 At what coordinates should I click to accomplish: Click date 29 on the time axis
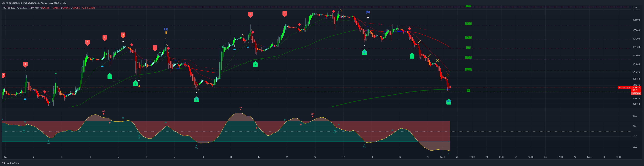click(575, 157)
